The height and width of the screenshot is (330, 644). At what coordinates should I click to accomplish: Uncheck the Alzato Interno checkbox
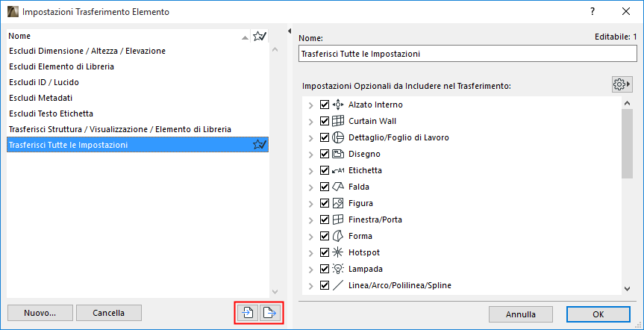click(324, 105)
